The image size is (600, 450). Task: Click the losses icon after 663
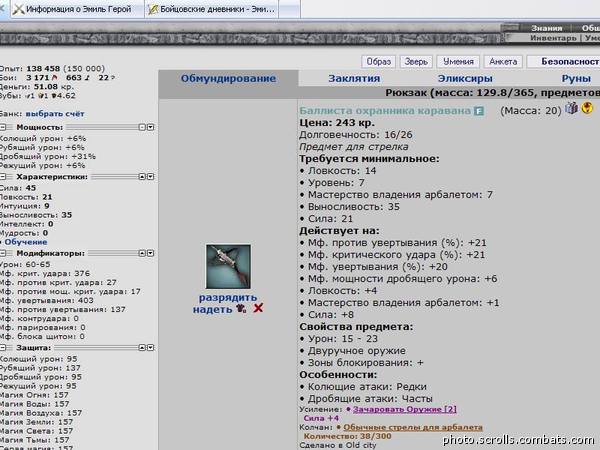(87, 78)
